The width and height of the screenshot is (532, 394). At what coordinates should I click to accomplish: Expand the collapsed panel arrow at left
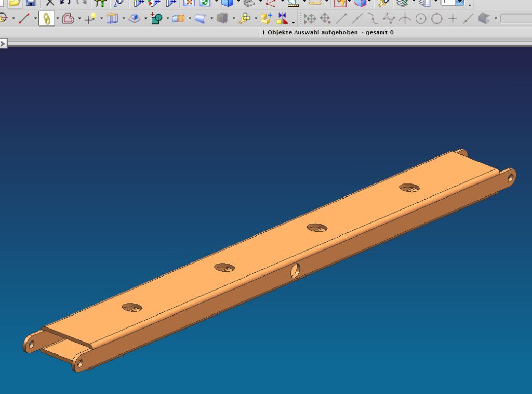pos(3,44)
